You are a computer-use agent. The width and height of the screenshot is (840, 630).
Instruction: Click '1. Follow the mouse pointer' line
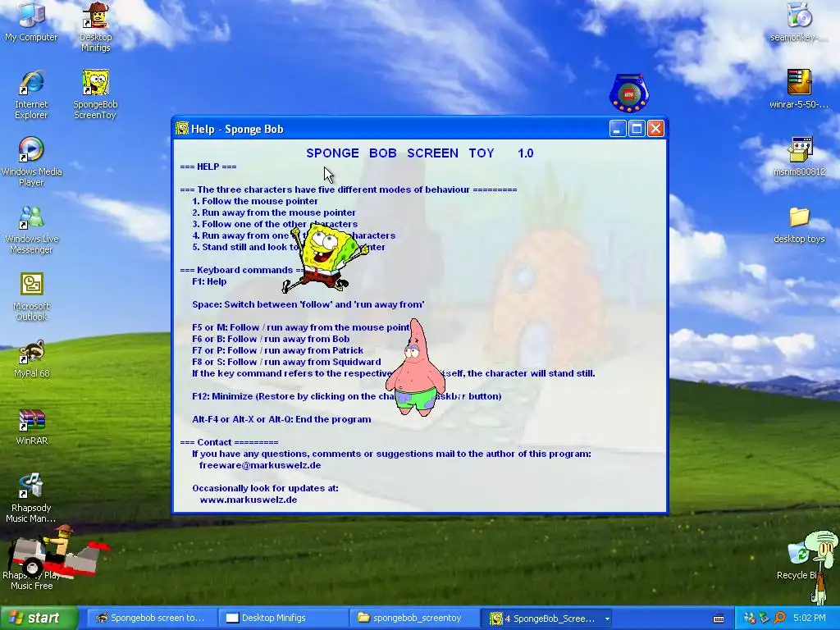click(x=255, y=201)
